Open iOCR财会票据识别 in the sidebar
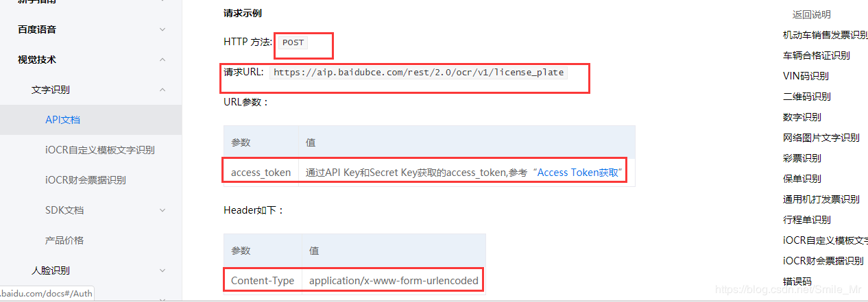Image resolution: width=868 pixels, height=302 pixels. pos(86,180)
